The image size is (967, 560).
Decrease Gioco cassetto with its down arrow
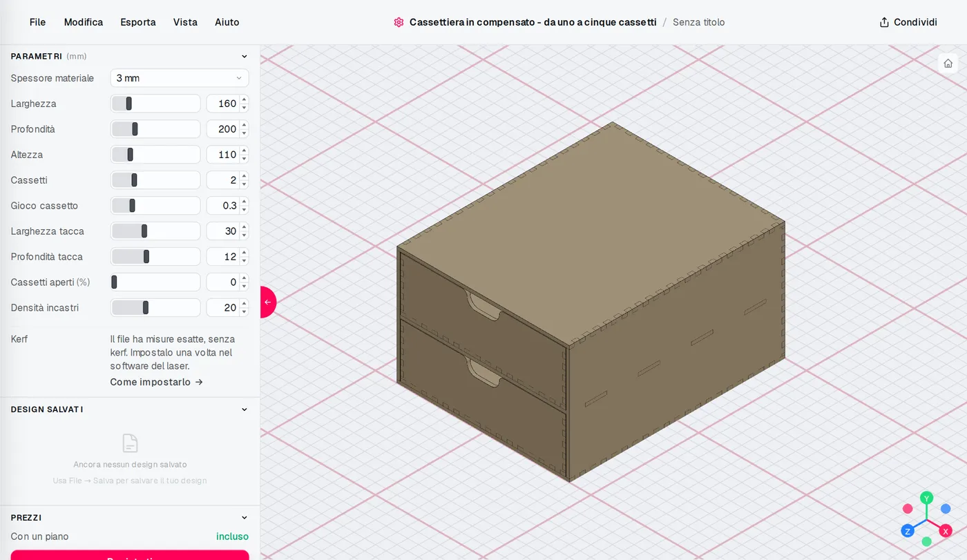click(244, 210)
